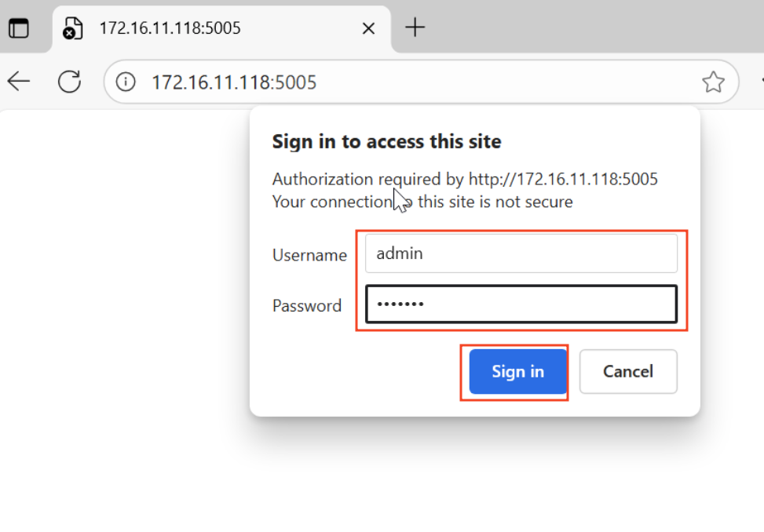Click the Username input field
764x532 pixels.
[x=521, y=253]
